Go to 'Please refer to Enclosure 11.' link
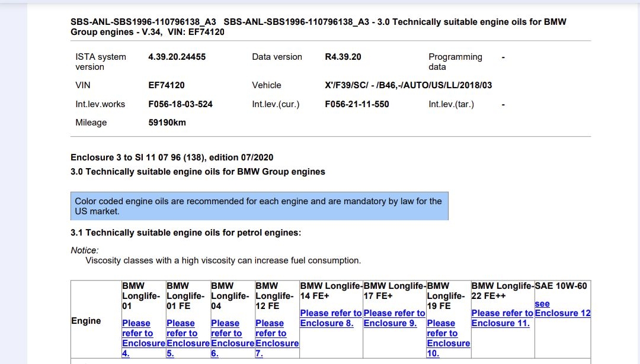This screenshot has height=364, width=640. pyautogui.click(x=502, y=318)
